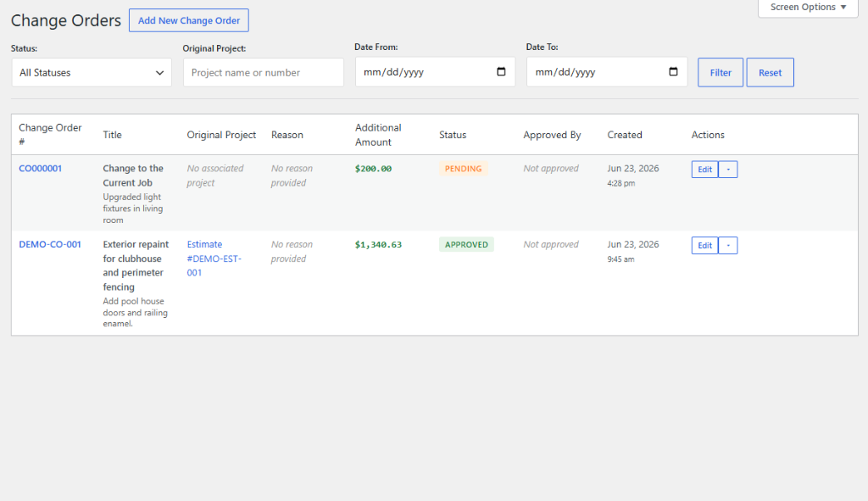The image size is (868, 501).
Task: Click the 'Title' column header
Action: coord(112,135)
